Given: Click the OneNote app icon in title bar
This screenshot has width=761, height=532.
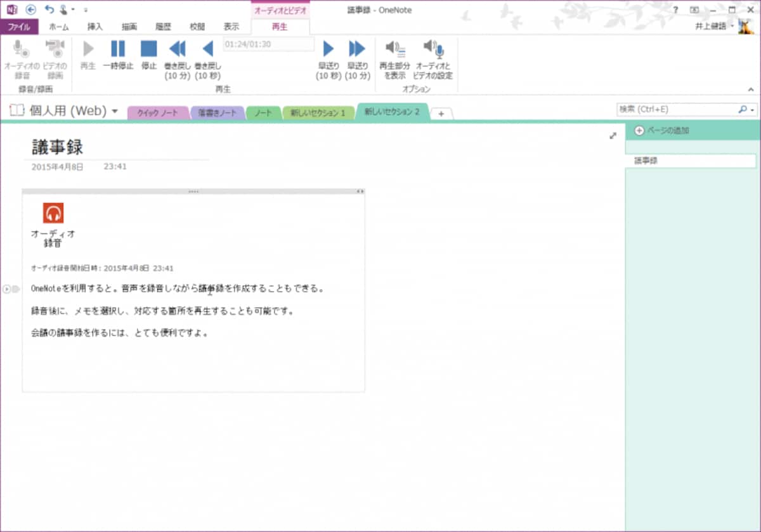Looking at the screenshot, I should pos(11,10).
